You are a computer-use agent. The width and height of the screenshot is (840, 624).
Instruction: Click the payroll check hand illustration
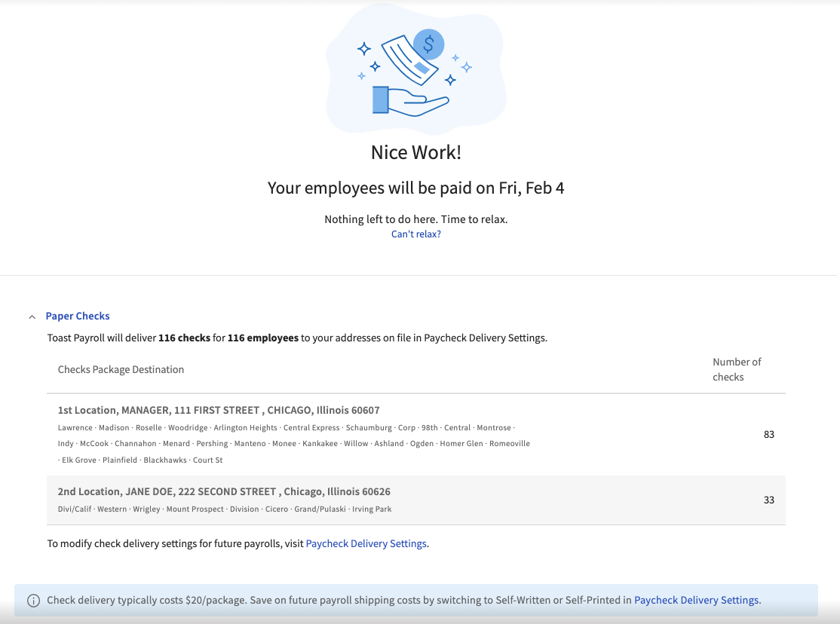(x=415, y=69)
